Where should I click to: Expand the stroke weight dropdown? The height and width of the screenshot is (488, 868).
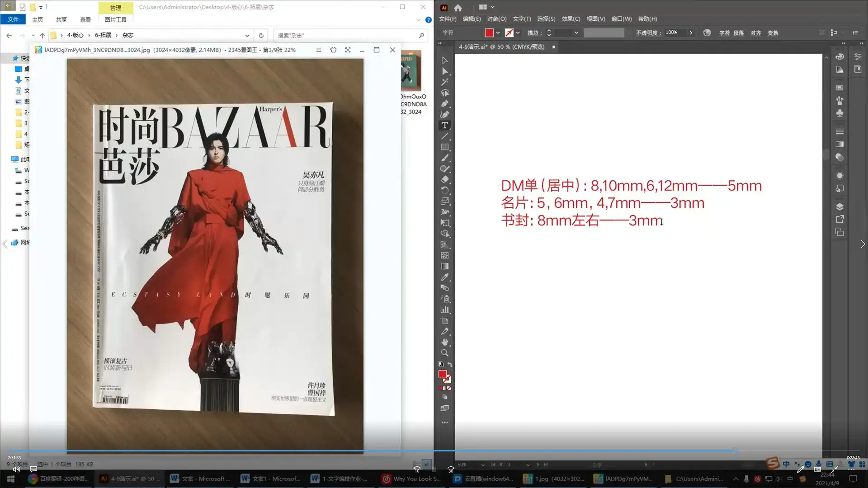[x=576, y=33]
